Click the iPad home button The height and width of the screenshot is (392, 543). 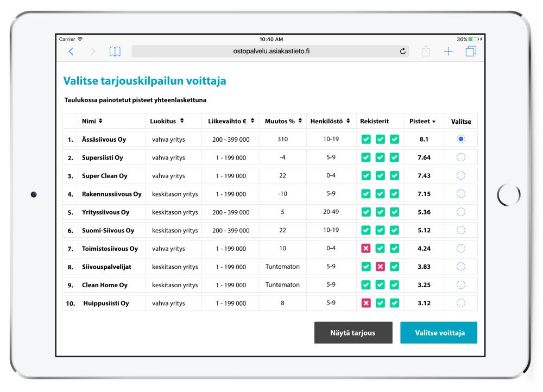click(x=509, y=194)
